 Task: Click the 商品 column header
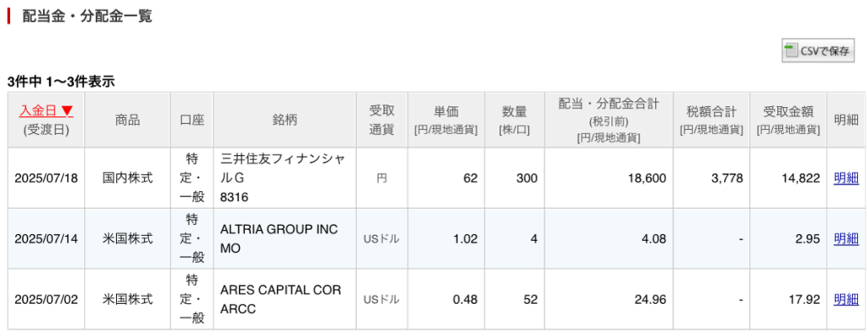[128, 120]
